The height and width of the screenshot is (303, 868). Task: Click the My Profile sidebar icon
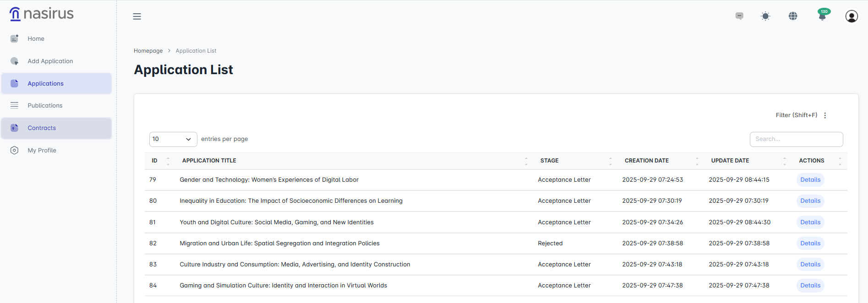point(15,150)
